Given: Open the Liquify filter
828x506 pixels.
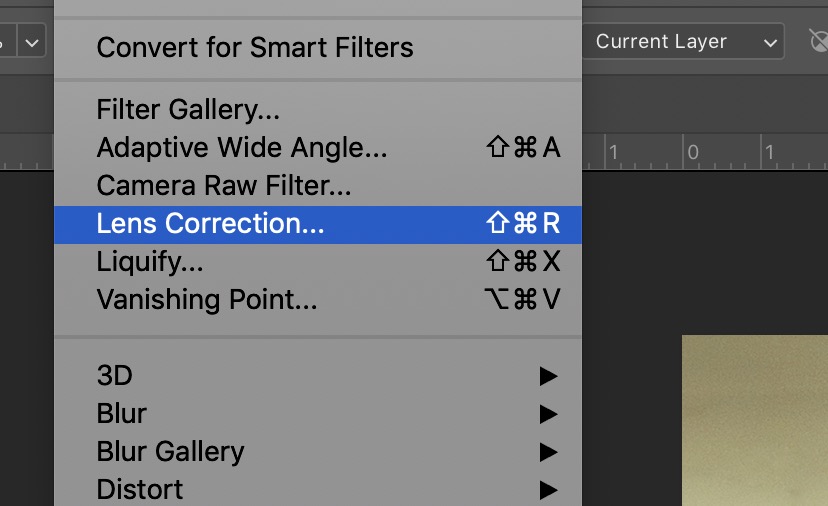Looking at the screenshot, I should coord(150,262).
